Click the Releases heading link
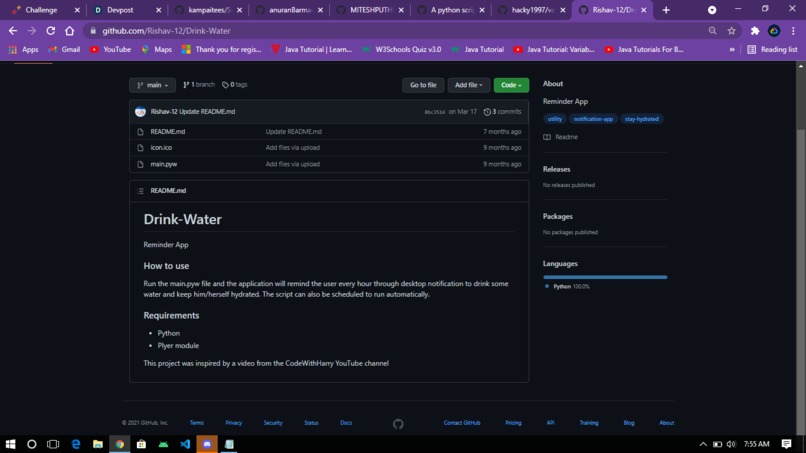 coord(556,169)
